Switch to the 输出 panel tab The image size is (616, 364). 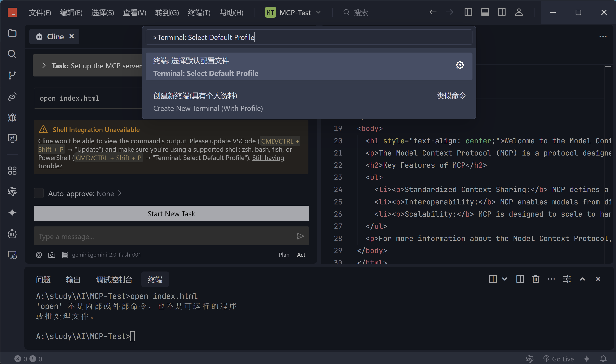click(x=73, y=279)
